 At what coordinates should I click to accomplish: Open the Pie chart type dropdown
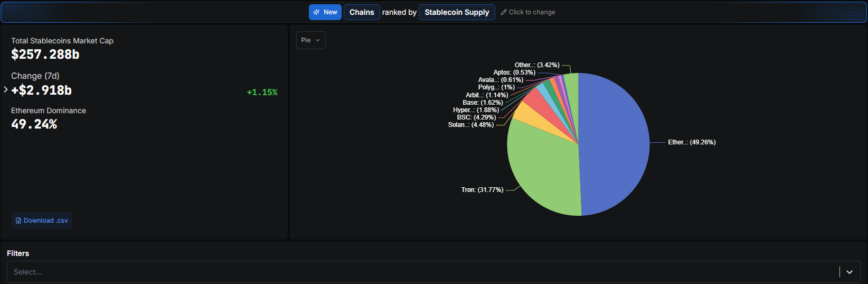[x=310, y=40]
